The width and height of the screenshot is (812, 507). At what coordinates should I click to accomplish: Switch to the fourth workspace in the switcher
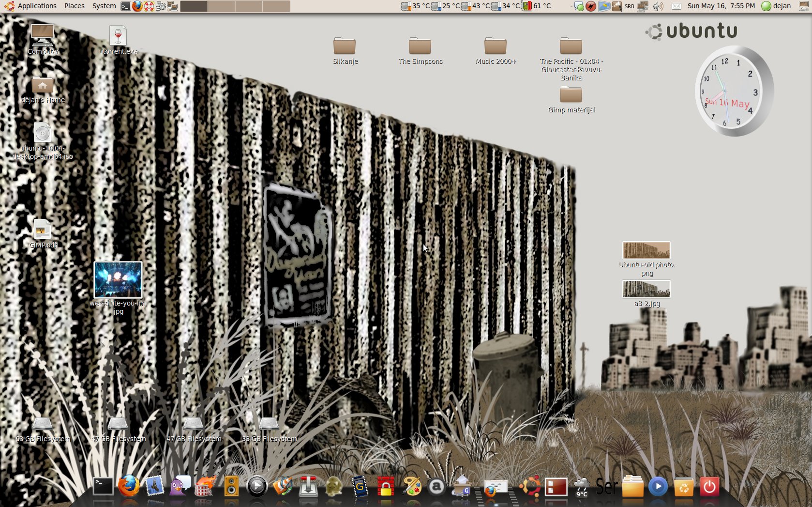coord(276,6)
